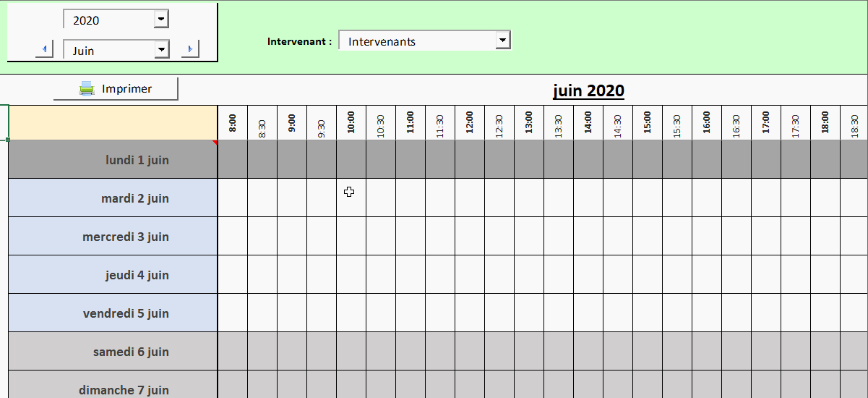Expand the Juin month dropdown
Screen dimensions: 868x398
pyautogui.click(x=162, y=50)
